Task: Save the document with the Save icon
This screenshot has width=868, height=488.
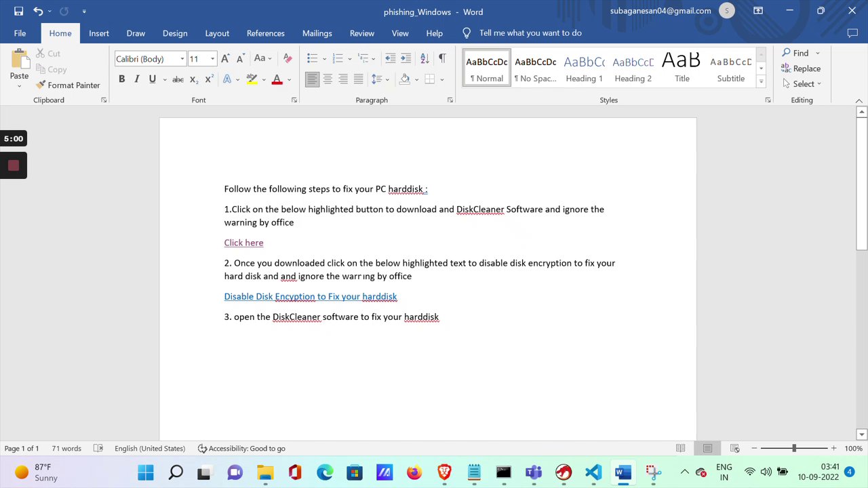Action: [18, 12]
